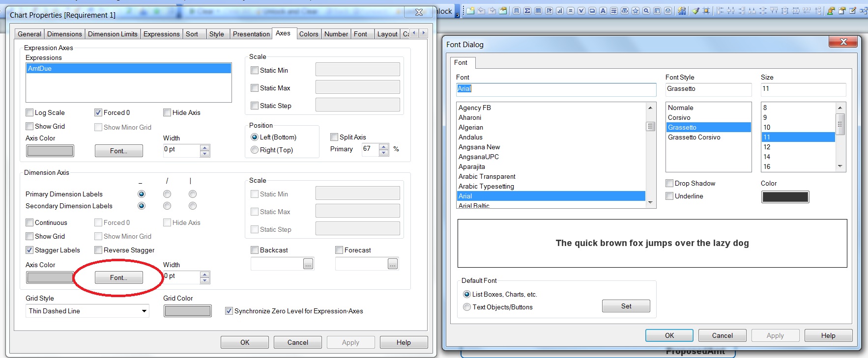Enable Drop Shadow in Font Dialog
Screen dimensions: 868x358
pyautogui.click(x=669, y=183)
